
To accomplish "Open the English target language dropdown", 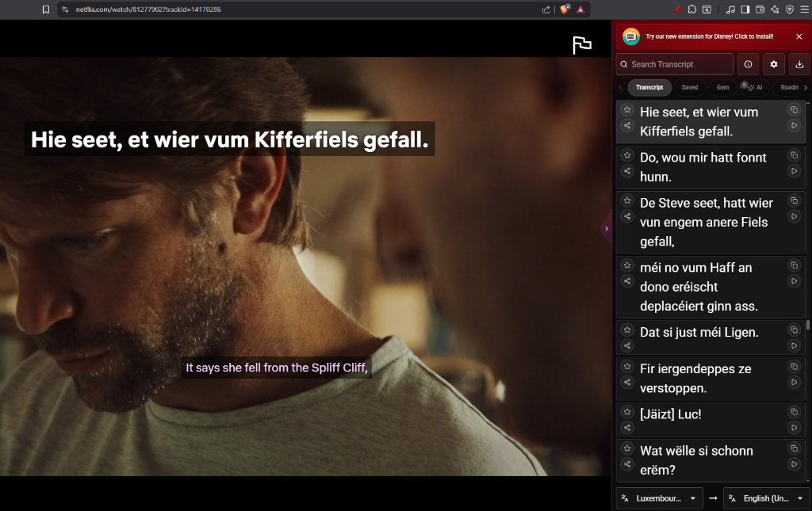I will (x=767, y=498).
